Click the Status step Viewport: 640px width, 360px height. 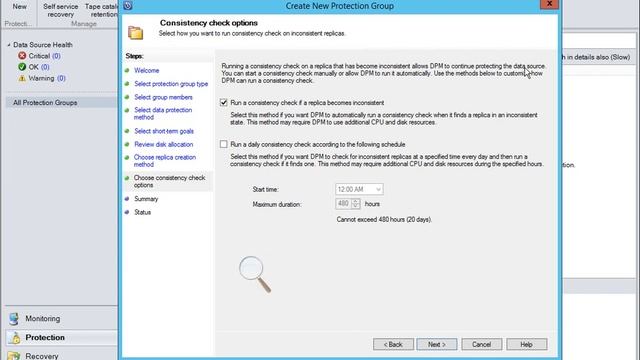point(142,212)
